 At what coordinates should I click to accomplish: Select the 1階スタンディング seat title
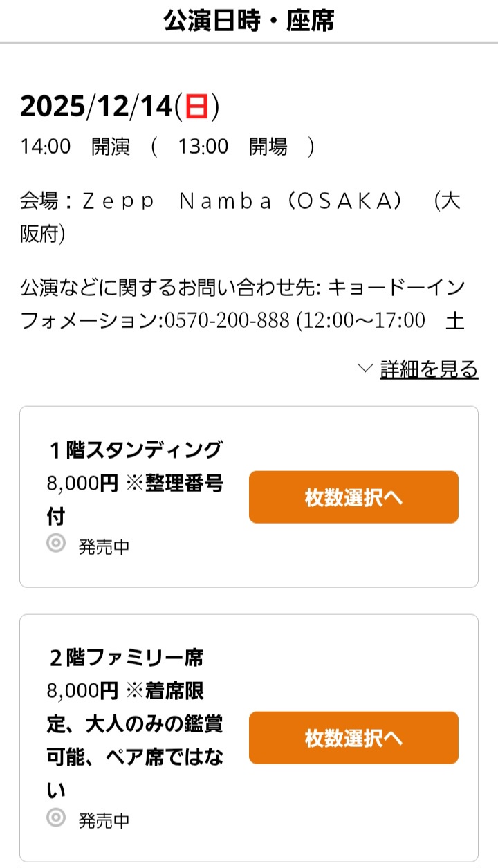pyautogui.click(x=136, y=450)
